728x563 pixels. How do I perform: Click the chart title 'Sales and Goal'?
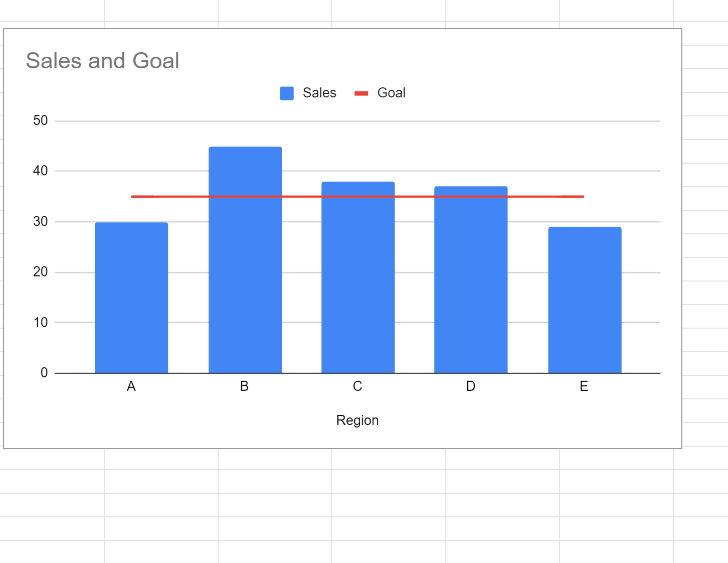[102, 61]
